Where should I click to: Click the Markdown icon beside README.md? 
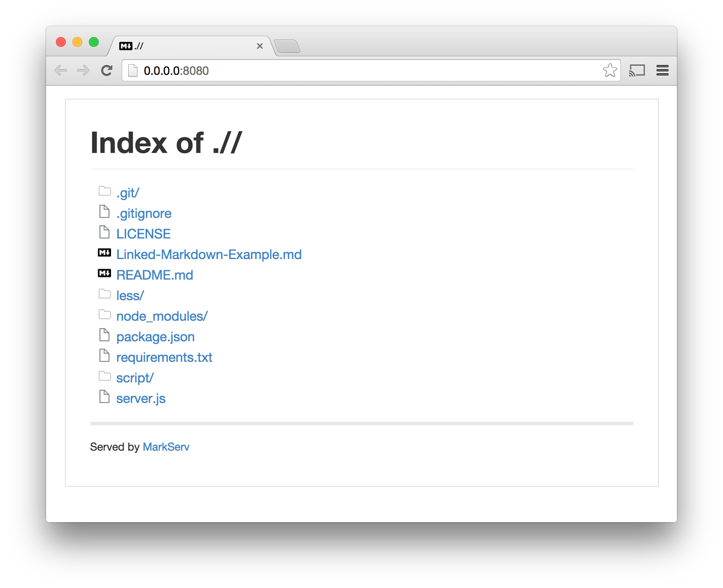coord(104,273)
